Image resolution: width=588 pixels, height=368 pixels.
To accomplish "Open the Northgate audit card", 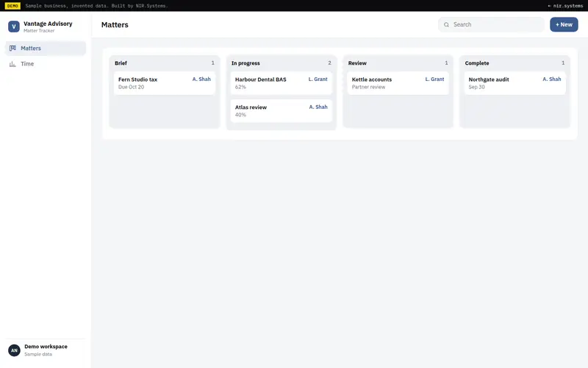I will tap(515, 83).
